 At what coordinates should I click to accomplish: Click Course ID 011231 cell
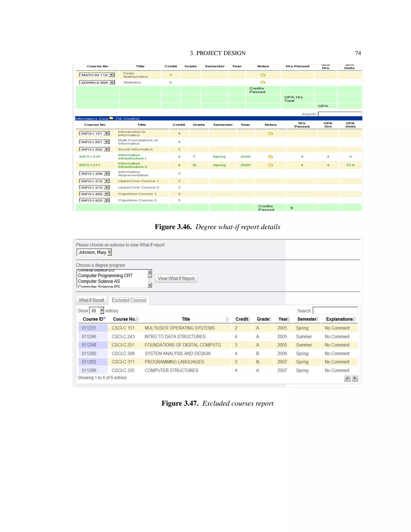pyautogui.click(x=93, y=328)
